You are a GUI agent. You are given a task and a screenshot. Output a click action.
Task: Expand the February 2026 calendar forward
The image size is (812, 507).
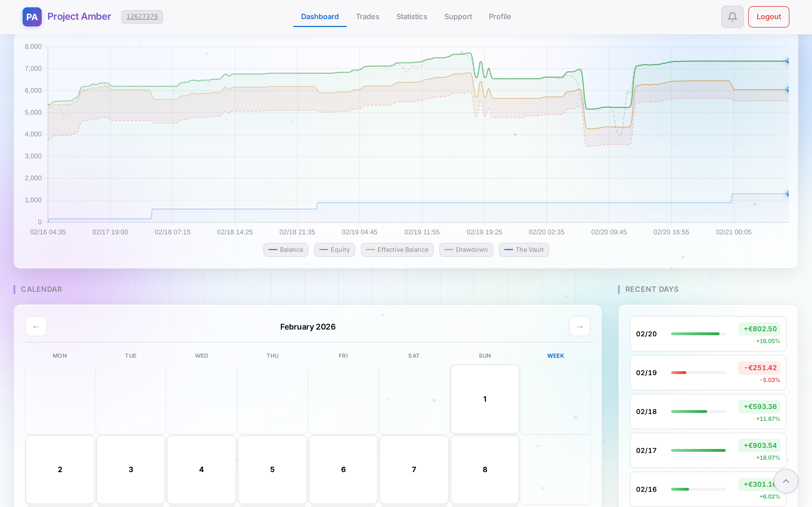579,326
